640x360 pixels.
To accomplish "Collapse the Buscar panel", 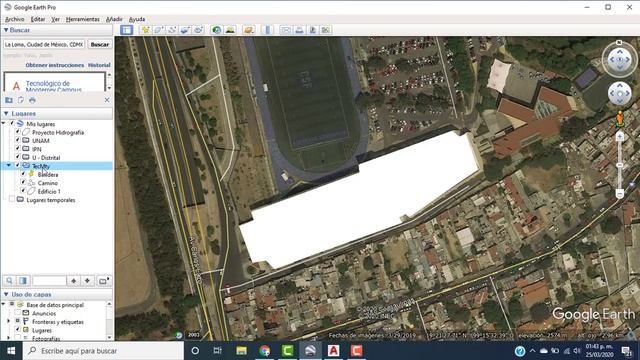I will pyautogui.click(x=6, y=30).
